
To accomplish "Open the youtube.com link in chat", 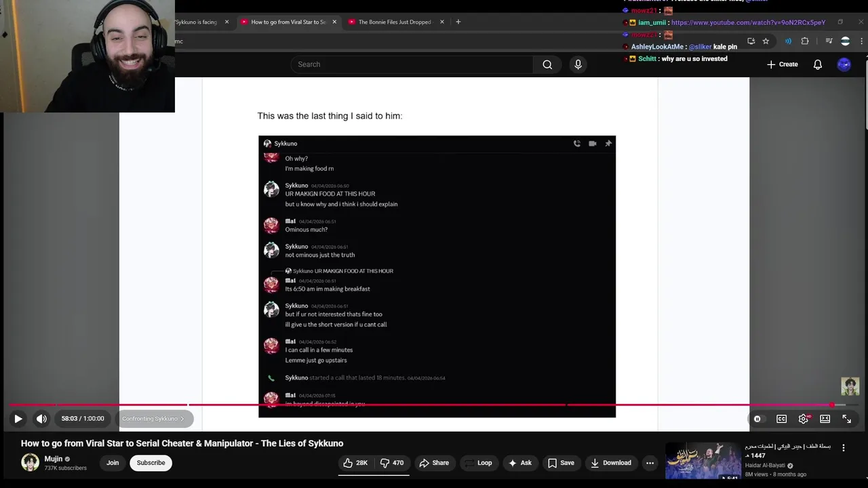I will [x=748, y=22].
